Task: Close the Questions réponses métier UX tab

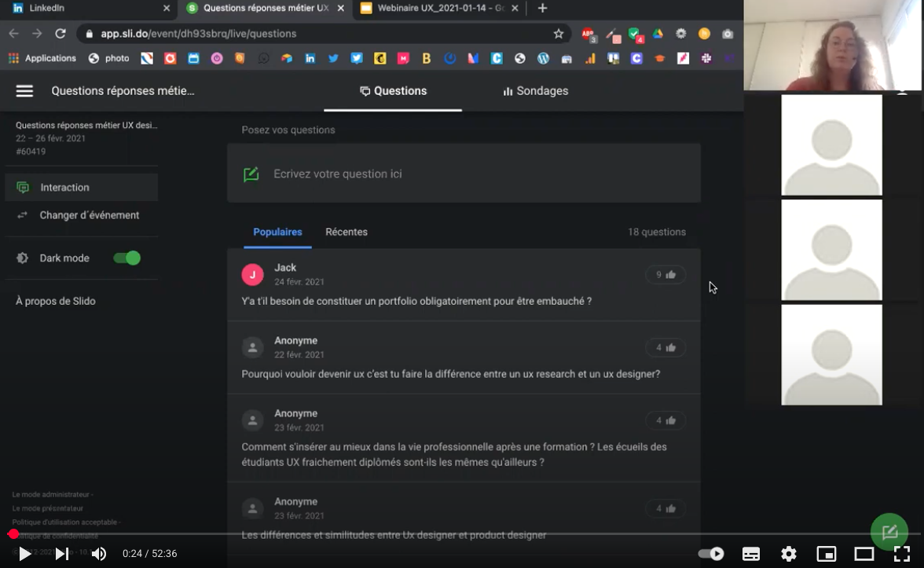Action: (x=341, y=8)
